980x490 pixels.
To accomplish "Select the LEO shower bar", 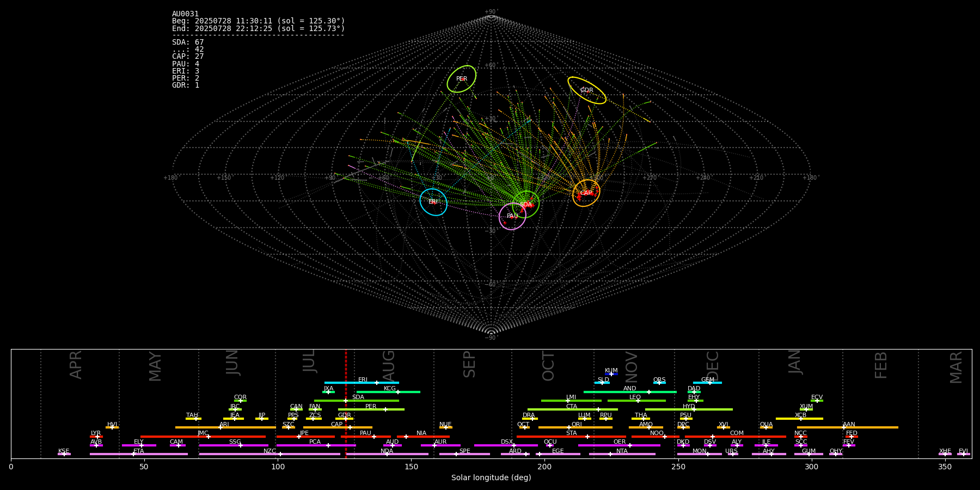I will point(636,401).
